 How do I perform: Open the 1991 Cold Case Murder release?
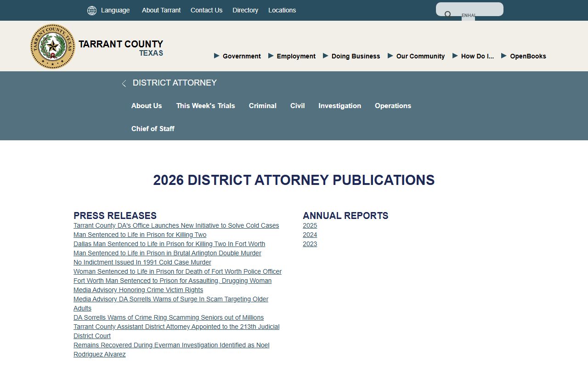(142, 262)
